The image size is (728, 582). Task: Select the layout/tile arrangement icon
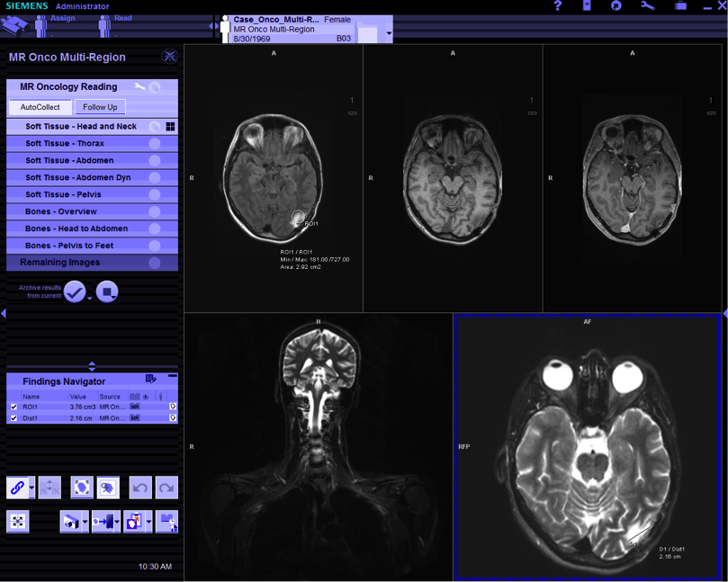(x=18, y=521)
